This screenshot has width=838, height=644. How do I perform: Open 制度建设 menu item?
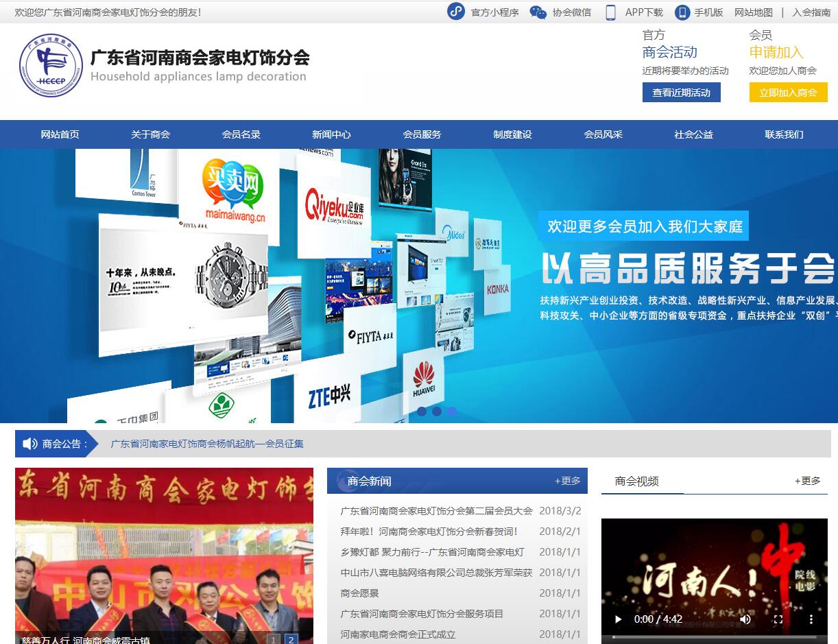pyautogui.click(x=512, y=134)
